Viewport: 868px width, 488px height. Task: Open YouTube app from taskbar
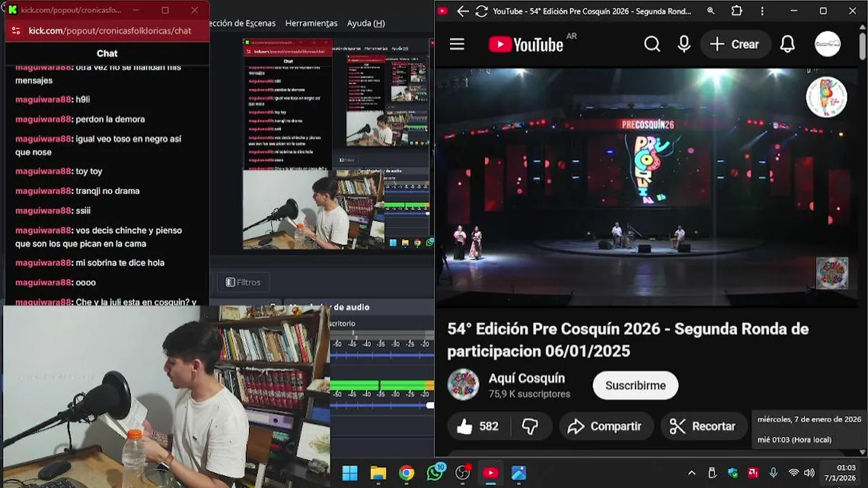point(491,473)
